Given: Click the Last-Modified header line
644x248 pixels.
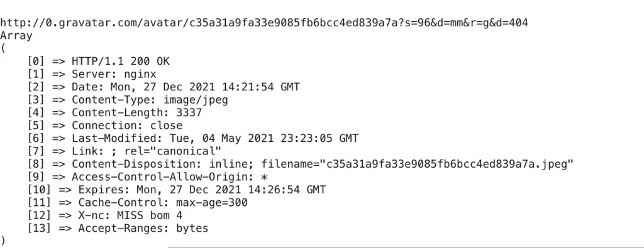Looking at the screenshot, I should click(x=192, y=139).
